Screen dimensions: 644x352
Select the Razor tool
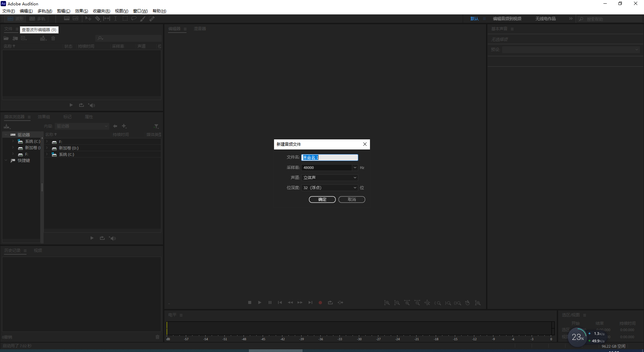pos(98,18)
